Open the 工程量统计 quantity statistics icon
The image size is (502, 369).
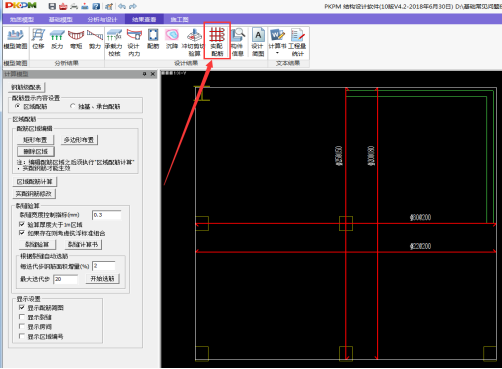click(297, 42)
